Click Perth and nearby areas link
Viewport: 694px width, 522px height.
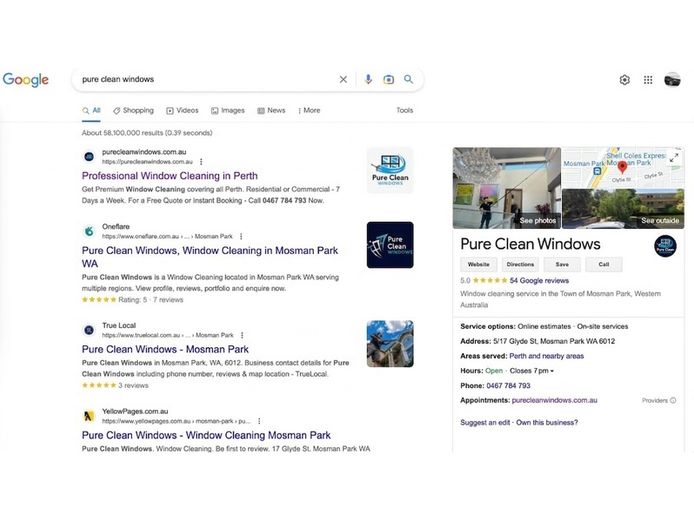[546, 356]
